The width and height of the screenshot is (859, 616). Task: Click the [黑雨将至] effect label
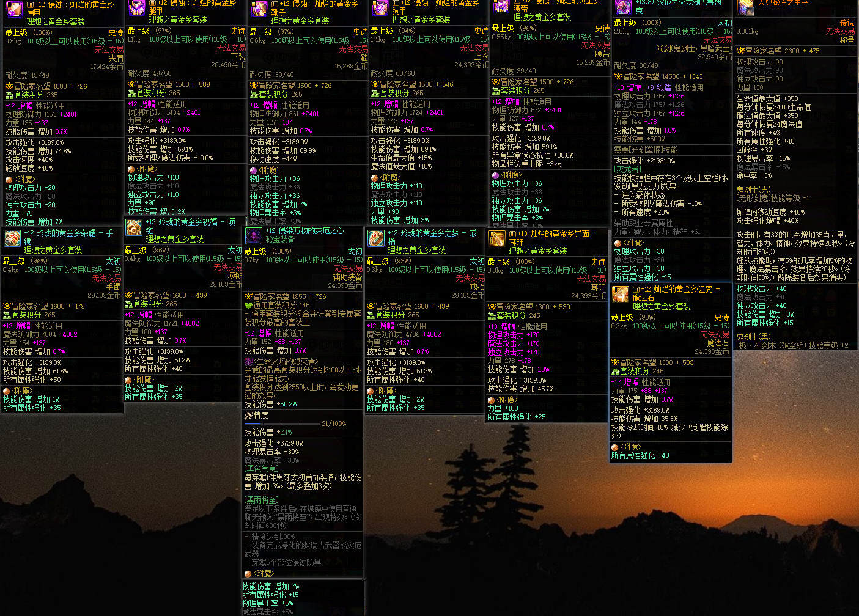pos(261,500)
